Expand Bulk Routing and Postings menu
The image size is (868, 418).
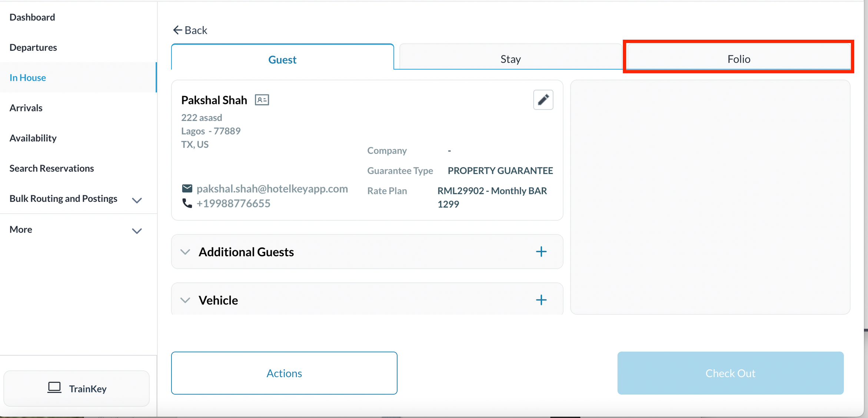[x=137, y=200]
